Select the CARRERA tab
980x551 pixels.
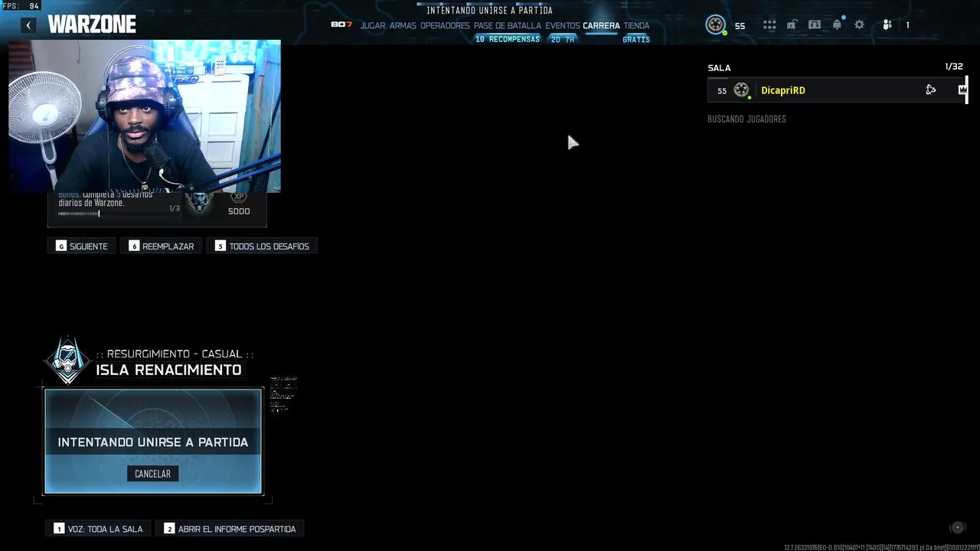(601, 25)
